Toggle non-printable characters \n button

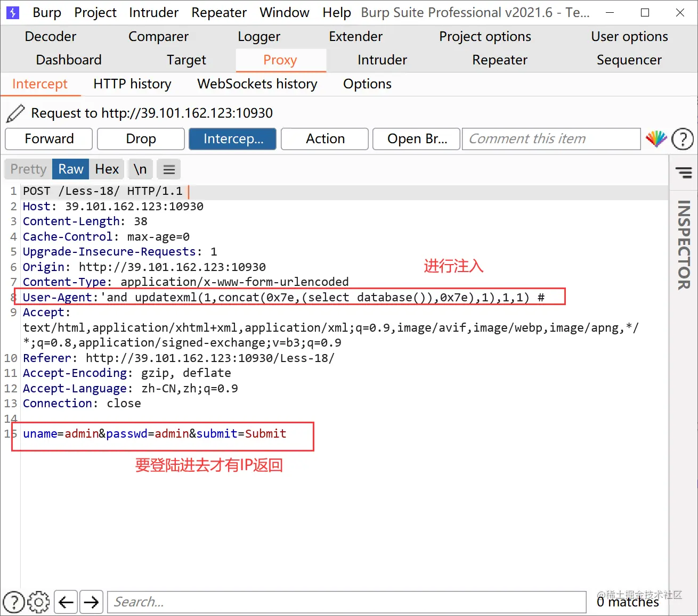140,169
